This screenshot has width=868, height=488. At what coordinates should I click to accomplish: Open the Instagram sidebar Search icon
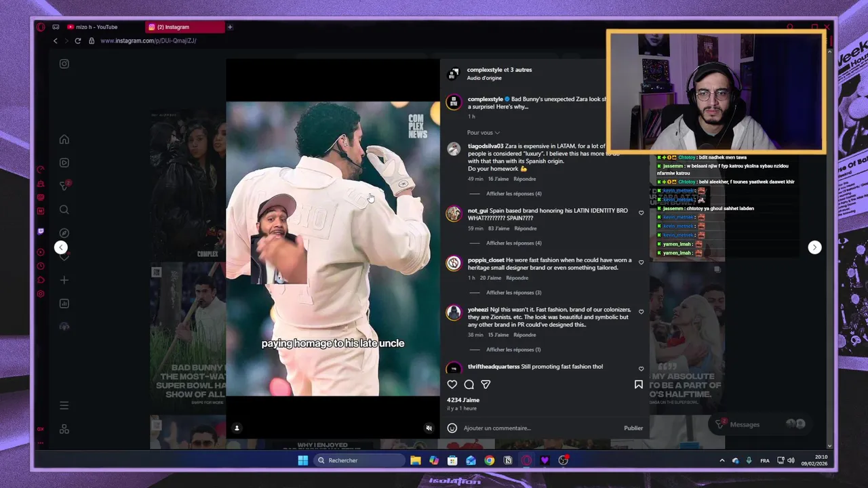coord(64,210)
